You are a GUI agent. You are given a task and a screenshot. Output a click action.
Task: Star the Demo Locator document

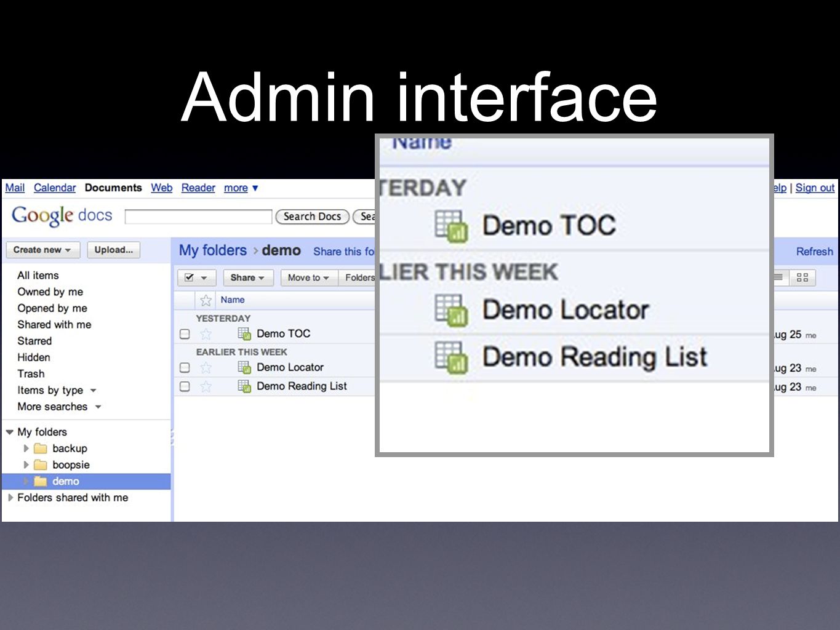(206, 367)
